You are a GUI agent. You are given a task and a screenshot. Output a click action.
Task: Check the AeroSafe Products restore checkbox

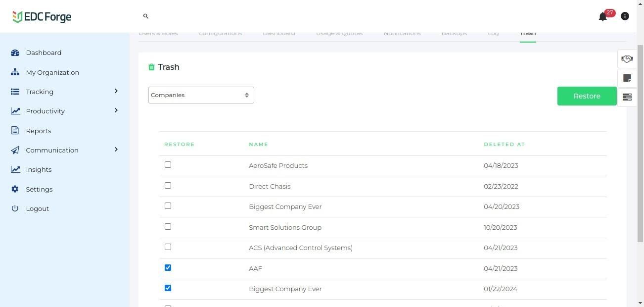tap(168, 165)
